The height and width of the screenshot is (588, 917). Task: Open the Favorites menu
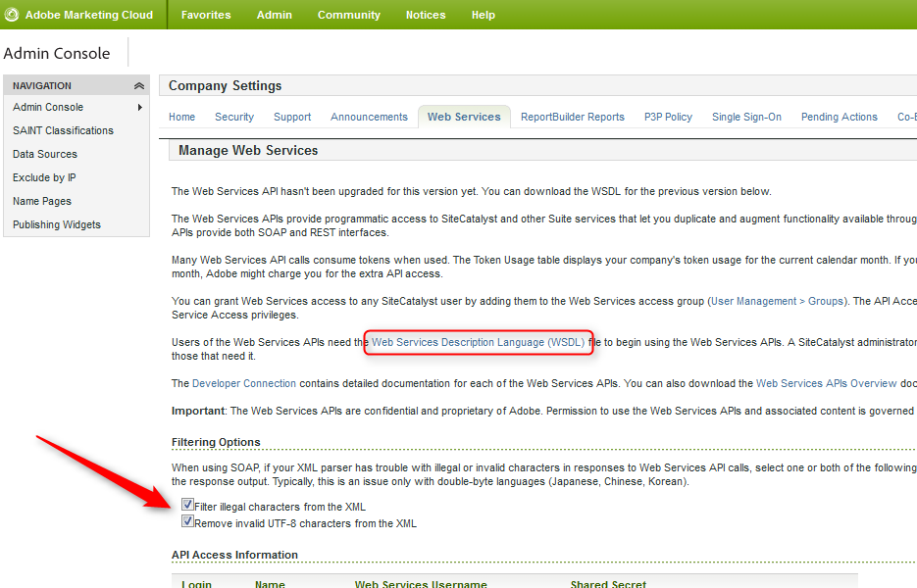pos(206,15)
